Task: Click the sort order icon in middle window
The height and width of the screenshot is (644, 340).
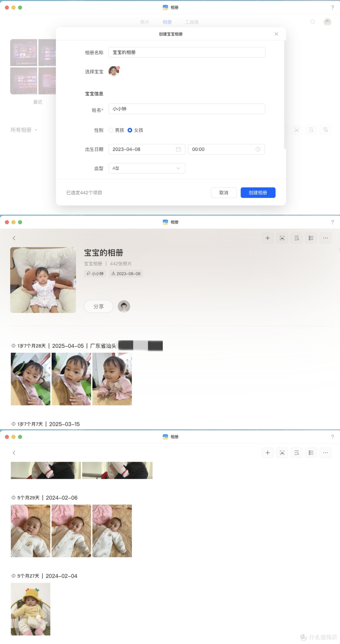Action: coord(297,238)
